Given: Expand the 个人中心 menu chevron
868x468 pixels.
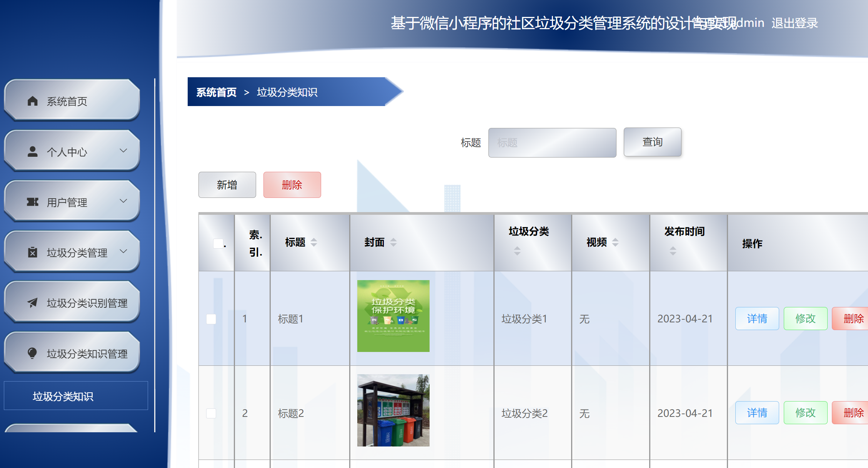Looking at the screenshot, I should click(123, 151).
